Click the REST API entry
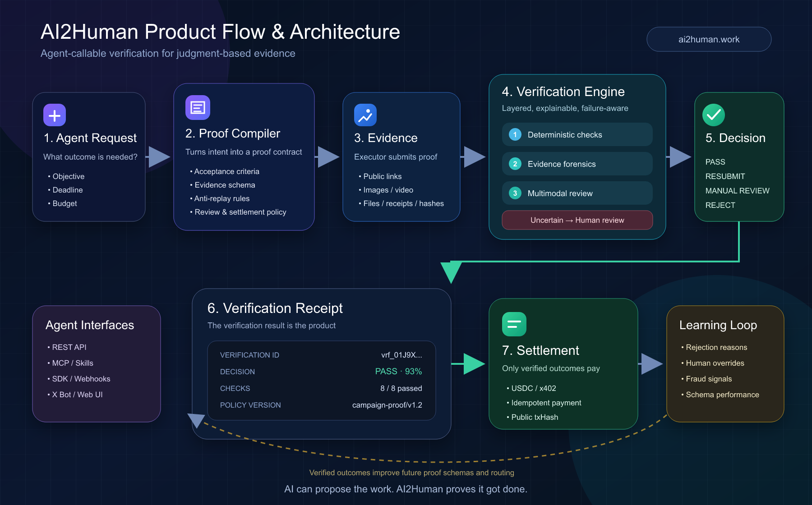812x505 pixels. [x=67, y=347]
